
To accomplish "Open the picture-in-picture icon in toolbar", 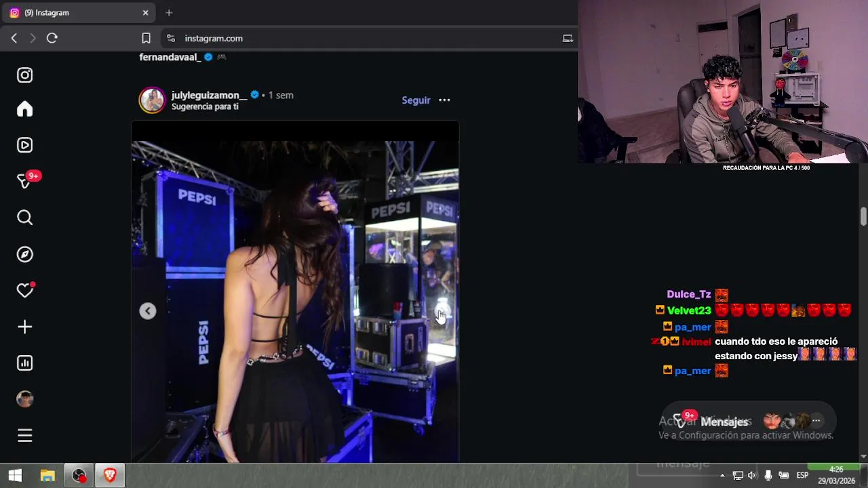I will (568, 39).
